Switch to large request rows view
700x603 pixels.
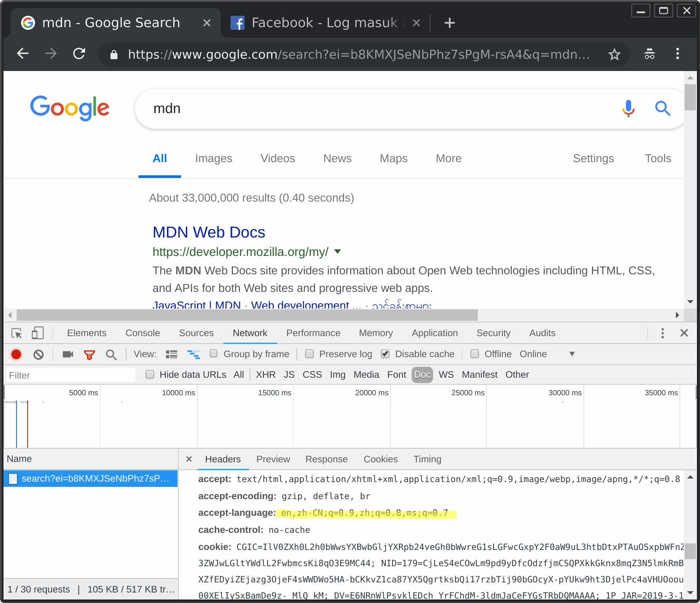pyautogui.click(x=171, y=354)
